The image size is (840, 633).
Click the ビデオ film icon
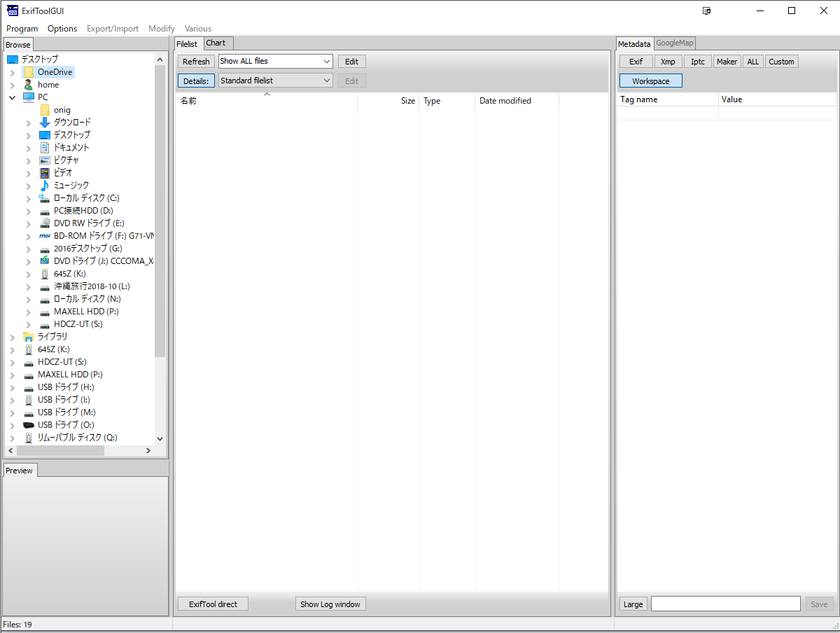click(45, 173)
